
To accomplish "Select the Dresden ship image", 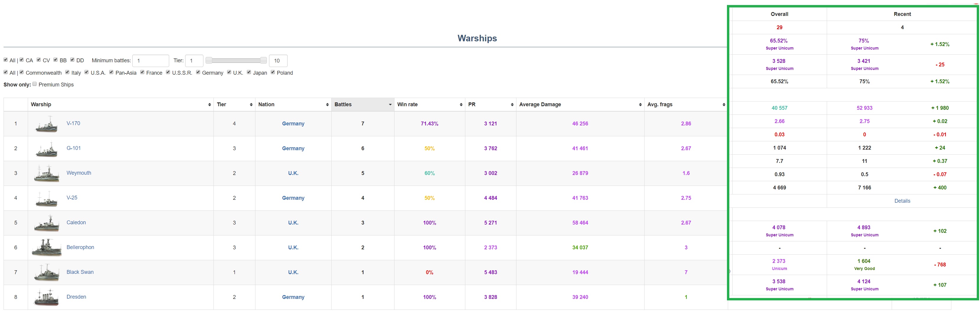I will click(46, 297).
